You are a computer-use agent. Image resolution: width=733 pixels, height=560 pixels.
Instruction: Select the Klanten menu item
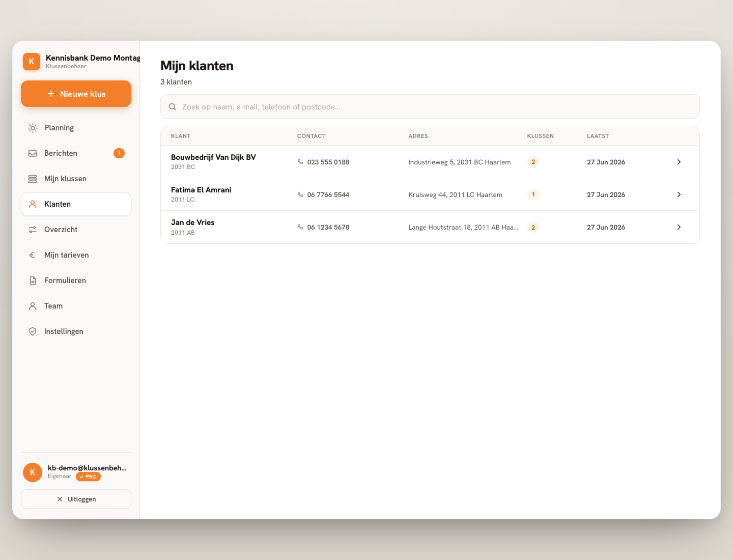pyautogui.click(x=76, y=204)
